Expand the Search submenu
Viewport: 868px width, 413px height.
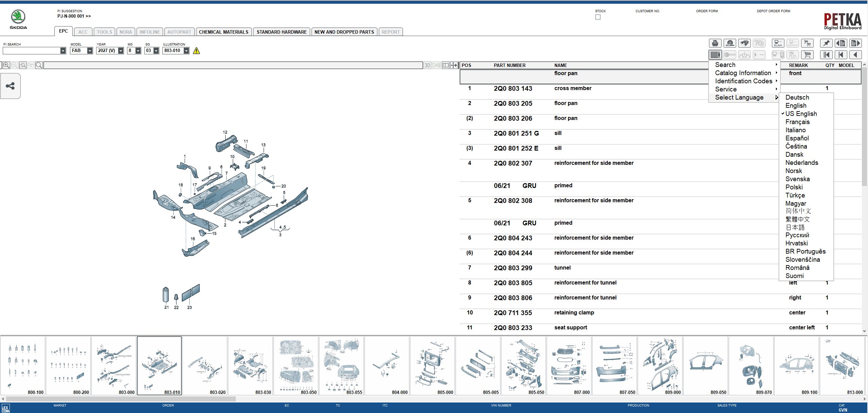(x=744, y=65)
